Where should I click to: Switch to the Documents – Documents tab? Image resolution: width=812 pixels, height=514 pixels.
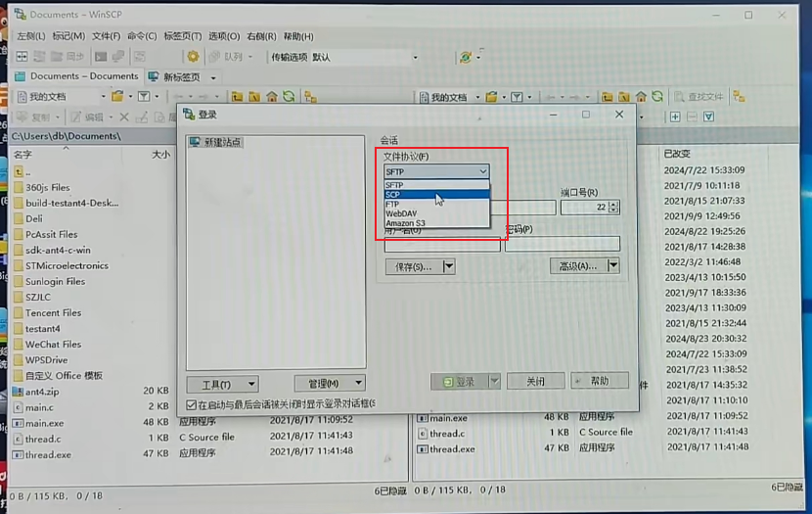pos(77,76)
